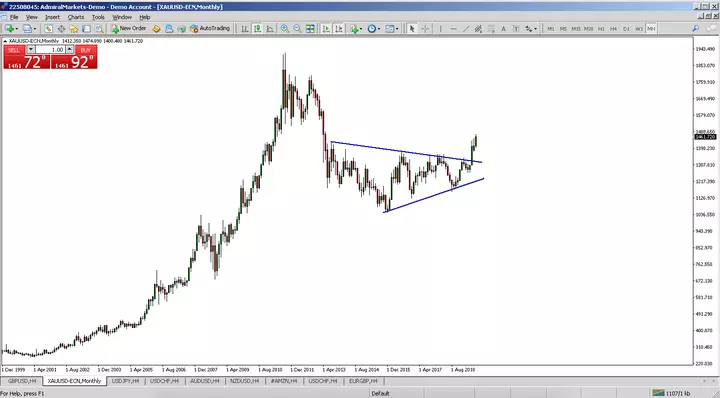
Task: Select the Text 'A' drawing tool
Action: tap(503, 28)
